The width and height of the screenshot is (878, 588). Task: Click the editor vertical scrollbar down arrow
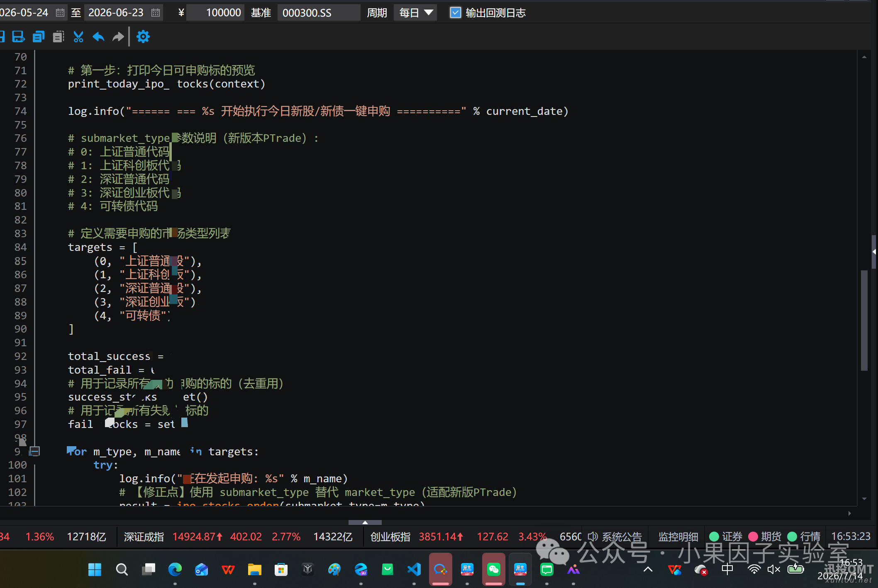tap(864, 498)
